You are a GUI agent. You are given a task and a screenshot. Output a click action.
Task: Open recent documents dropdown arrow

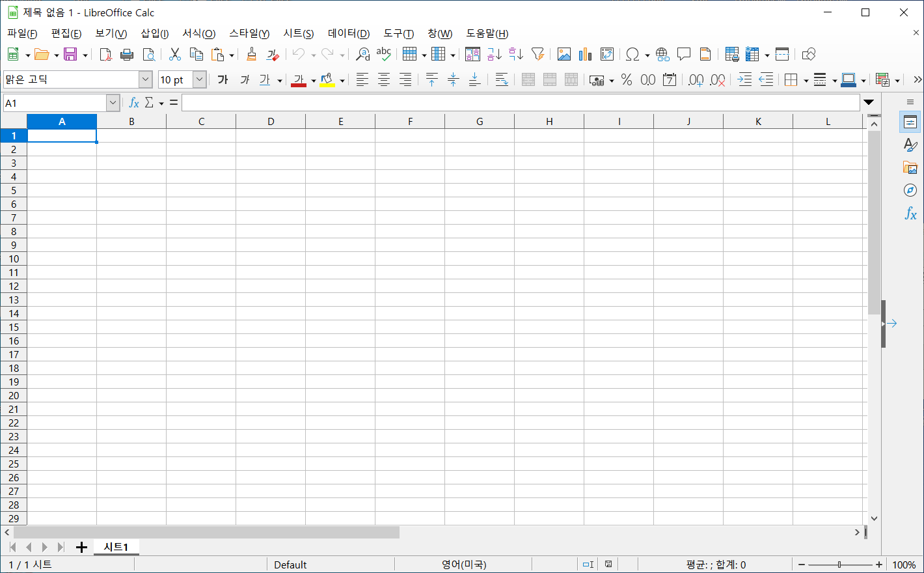(56, 55)
